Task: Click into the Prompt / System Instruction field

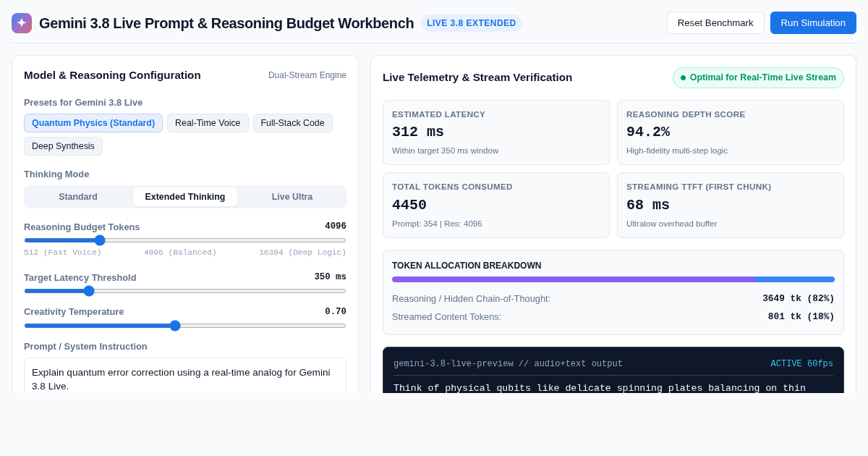Action: click(x=185, y=376)
